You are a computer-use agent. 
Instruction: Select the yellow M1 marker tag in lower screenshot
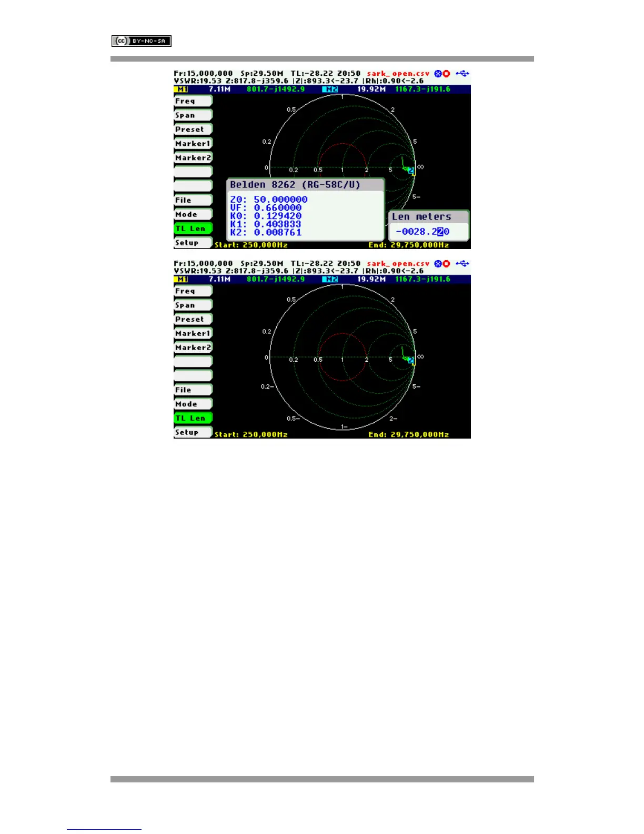(x=182, y=279)
